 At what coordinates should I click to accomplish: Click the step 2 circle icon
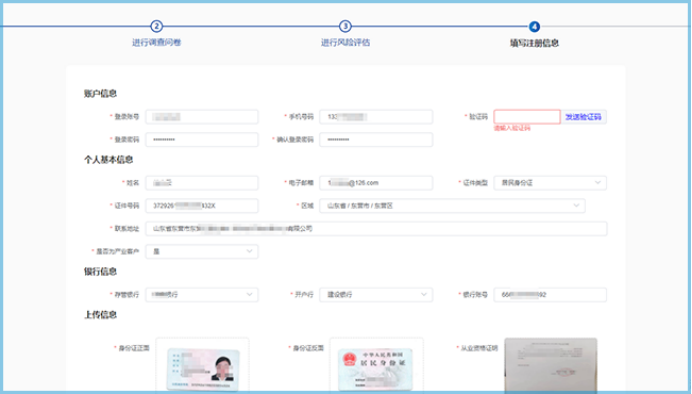point(156,26)
